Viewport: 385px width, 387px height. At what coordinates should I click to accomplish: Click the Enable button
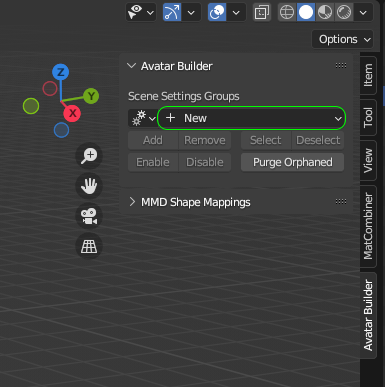click(x=153, y=162)
